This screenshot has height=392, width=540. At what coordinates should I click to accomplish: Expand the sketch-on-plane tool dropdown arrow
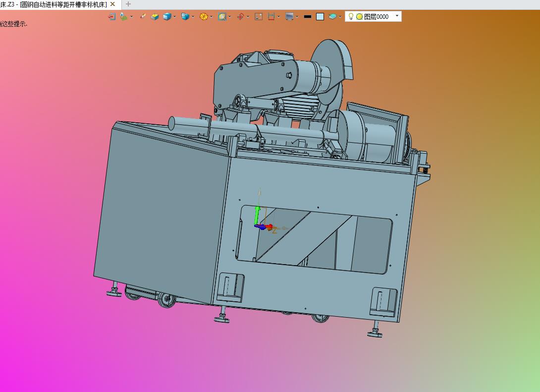click(x=132, y=17)
